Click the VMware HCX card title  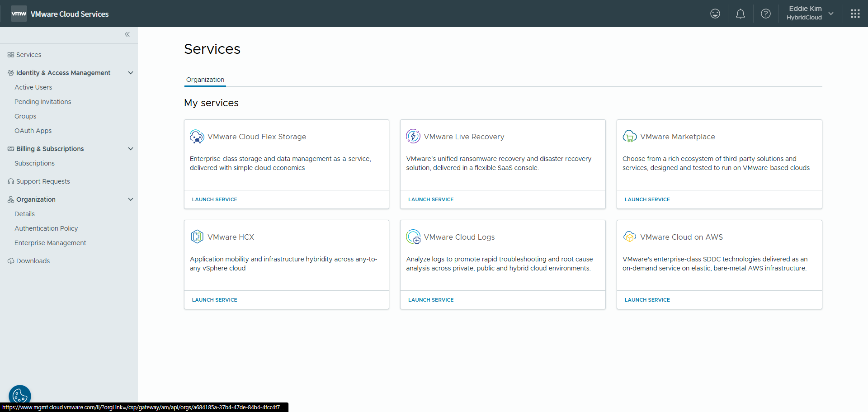(x=231, y=237)
